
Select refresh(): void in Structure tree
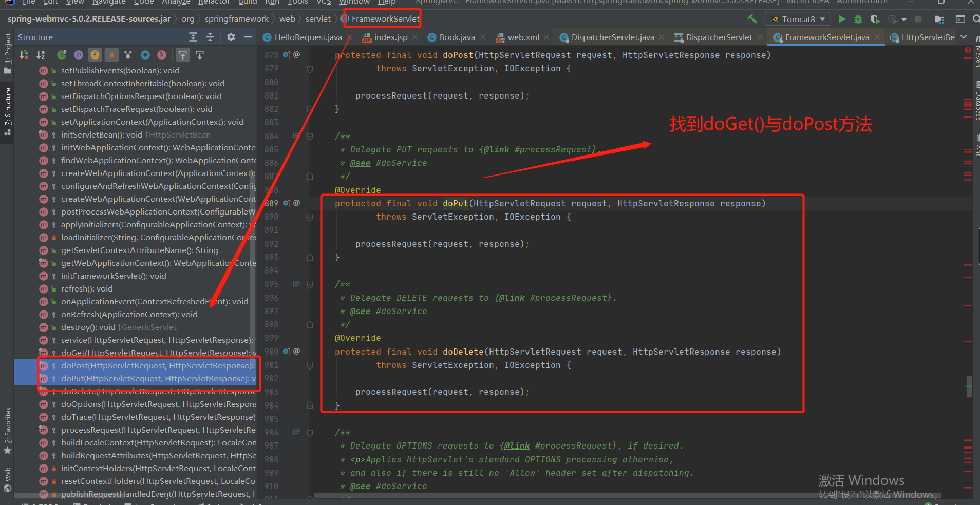point(86,288)
